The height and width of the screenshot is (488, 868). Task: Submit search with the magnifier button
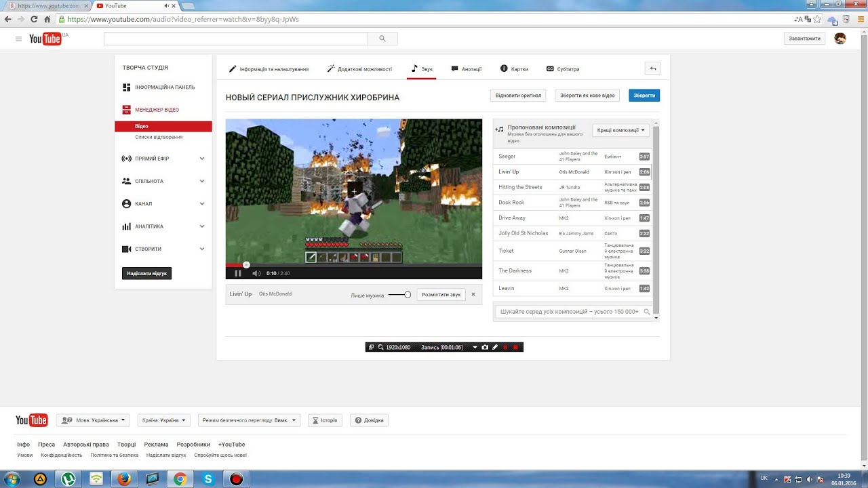tap(382, 39)
